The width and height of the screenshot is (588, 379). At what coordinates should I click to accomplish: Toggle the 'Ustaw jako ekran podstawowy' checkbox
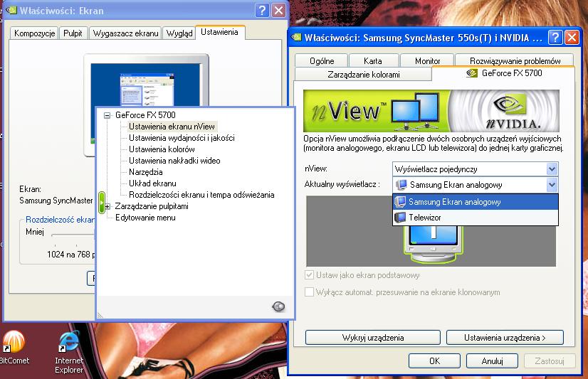[309, 275]
